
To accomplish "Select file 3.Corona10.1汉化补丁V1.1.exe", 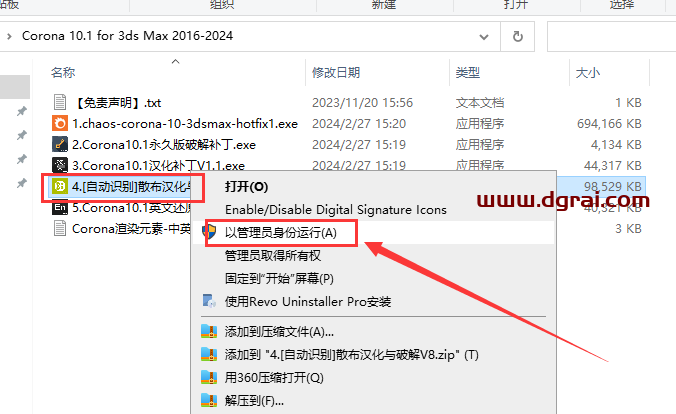I will point(158,166).
